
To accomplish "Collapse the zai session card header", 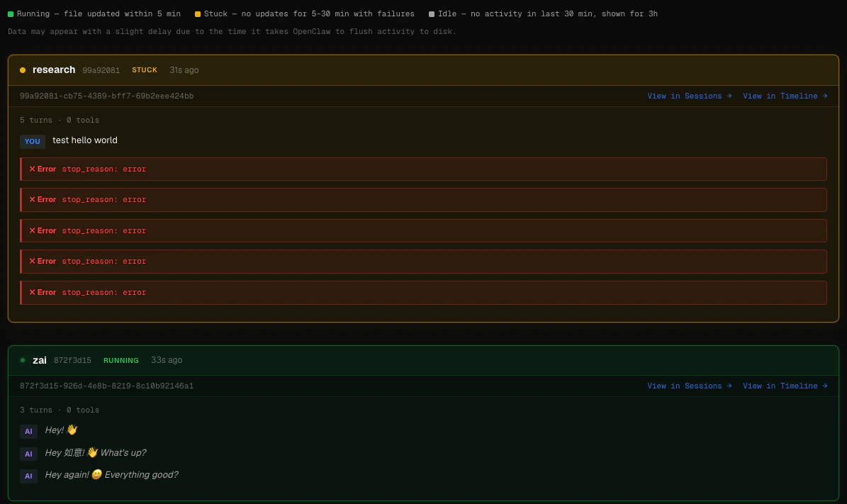I will pyautogui.click(x=425, y=360).
